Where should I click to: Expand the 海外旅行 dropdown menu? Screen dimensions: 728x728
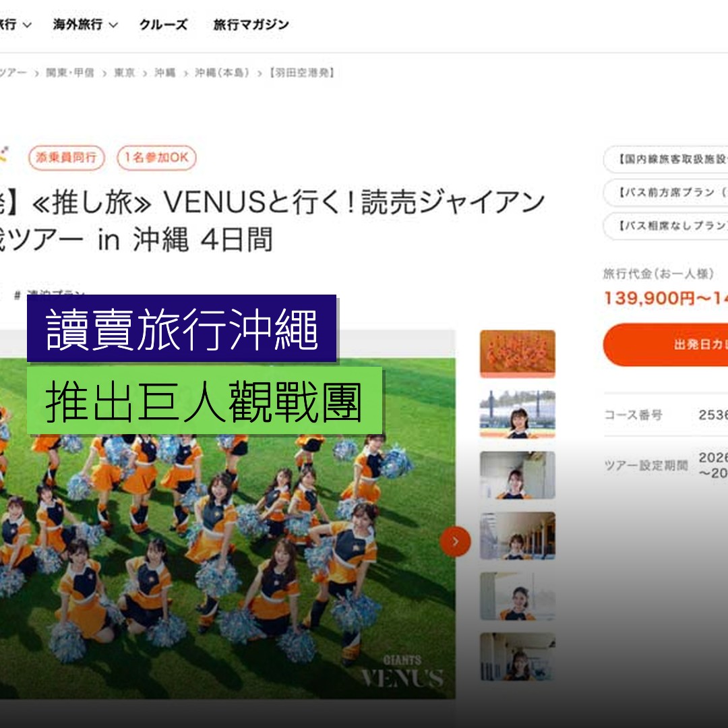click(85, 25)
